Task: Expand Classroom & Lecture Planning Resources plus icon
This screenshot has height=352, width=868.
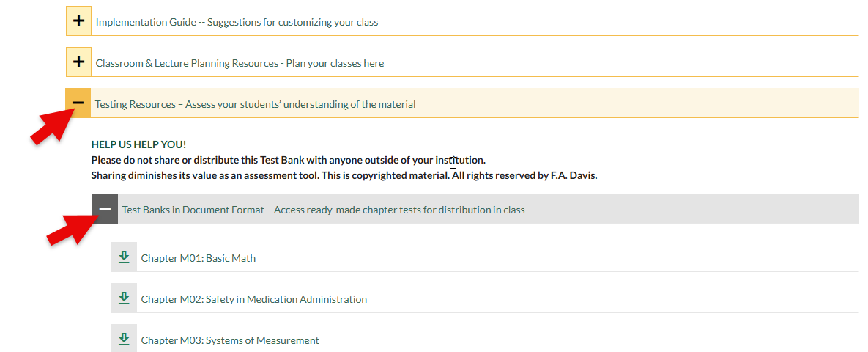Action: click(78, 62)
